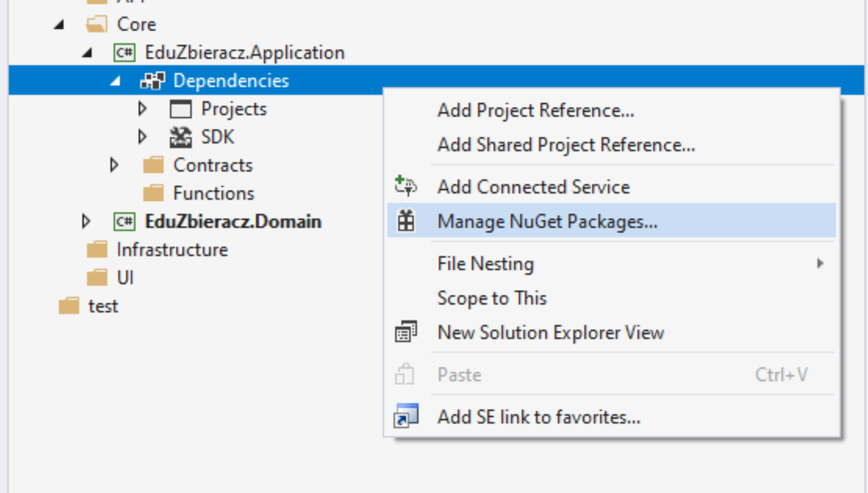Open New Solution Explorer View

pos(612,332)
